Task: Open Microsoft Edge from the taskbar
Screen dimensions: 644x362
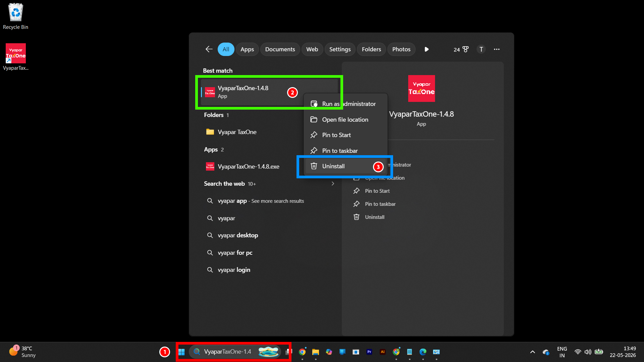Action: pyautogui.click(x=423, y=352)
